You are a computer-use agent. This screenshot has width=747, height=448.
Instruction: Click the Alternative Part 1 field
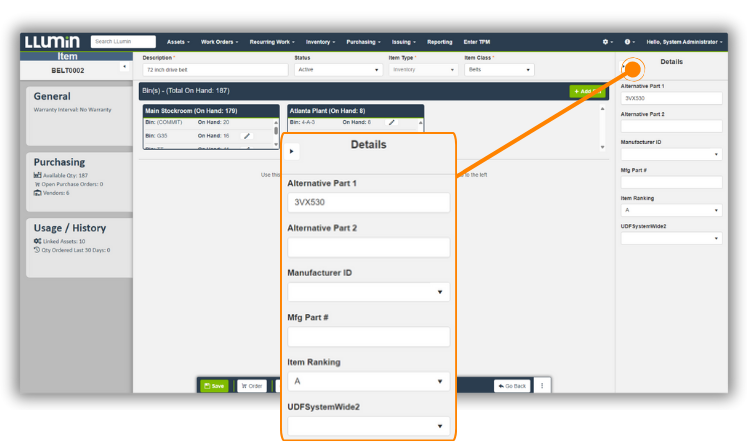click(x=670, y=98)
